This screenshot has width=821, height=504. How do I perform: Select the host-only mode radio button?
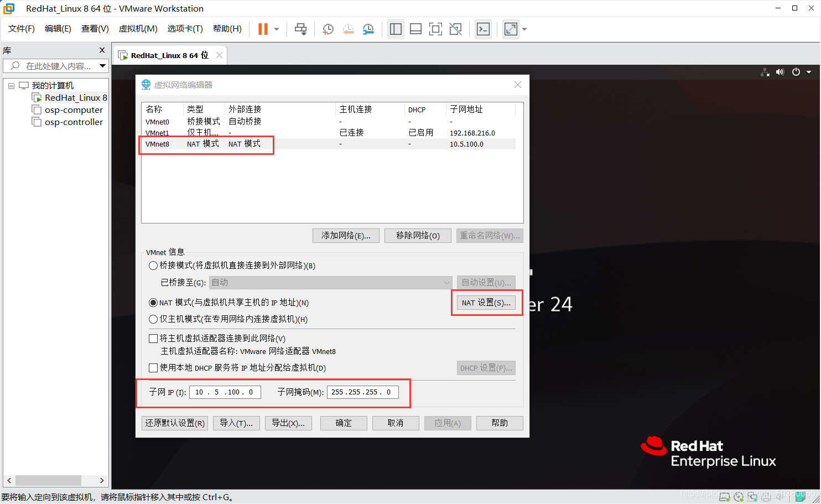coord(153,319)
